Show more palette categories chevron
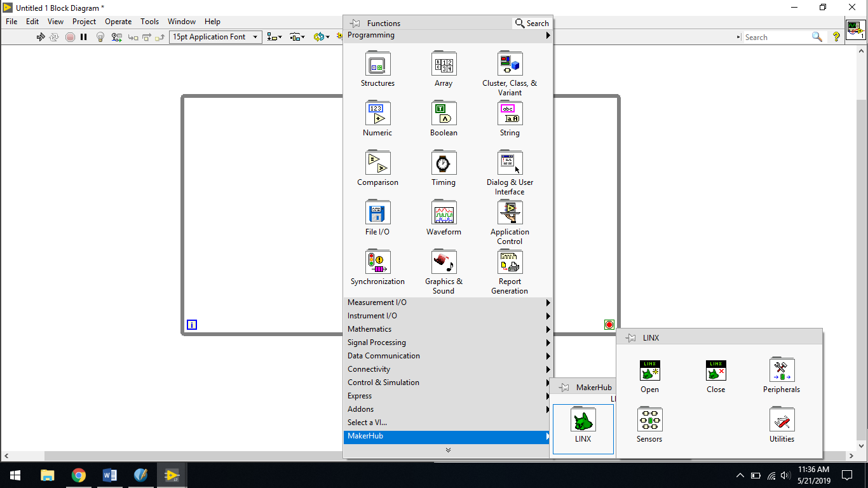The width and height of the screenshot is (868, 488). (448, 450)
